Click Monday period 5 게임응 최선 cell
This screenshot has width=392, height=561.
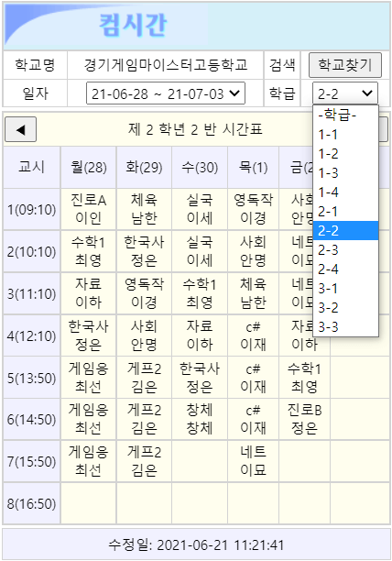click(89, 378)
